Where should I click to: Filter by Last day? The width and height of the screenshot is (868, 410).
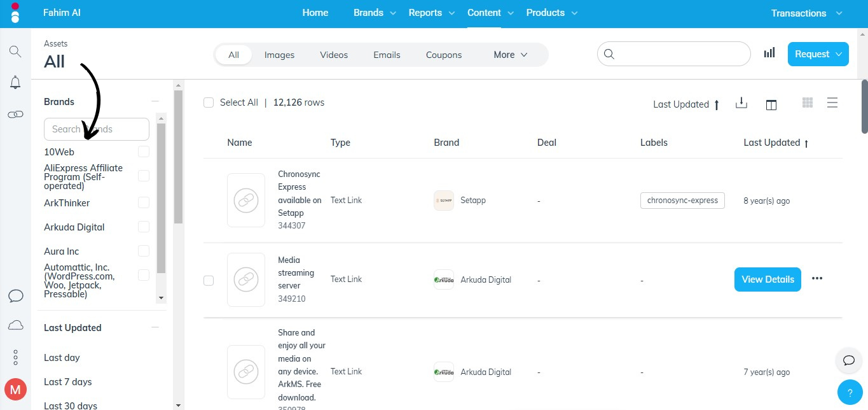click(x=62, y=358)
